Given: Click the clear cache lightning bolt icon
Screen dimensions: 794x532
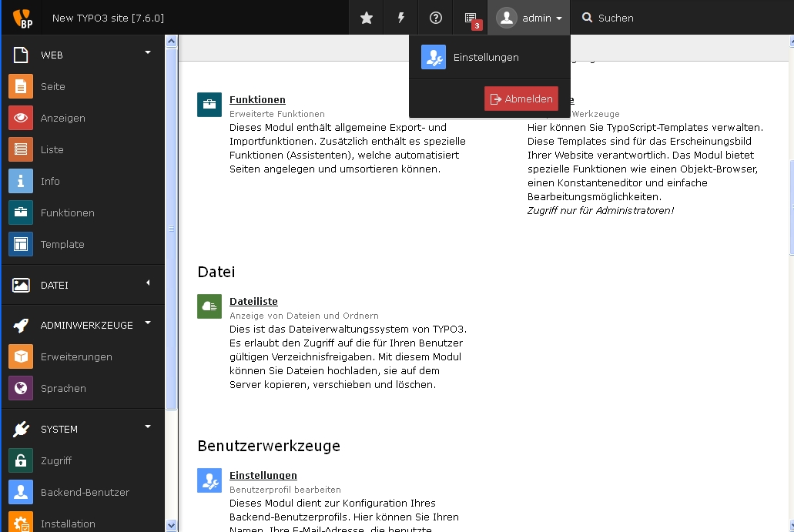Looking at the screenshot, I should point(401,18).
